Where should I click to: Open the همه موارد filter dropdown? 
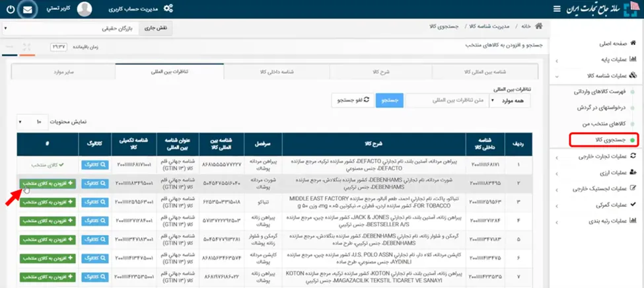pyautogui.click(x=510, y=100)
